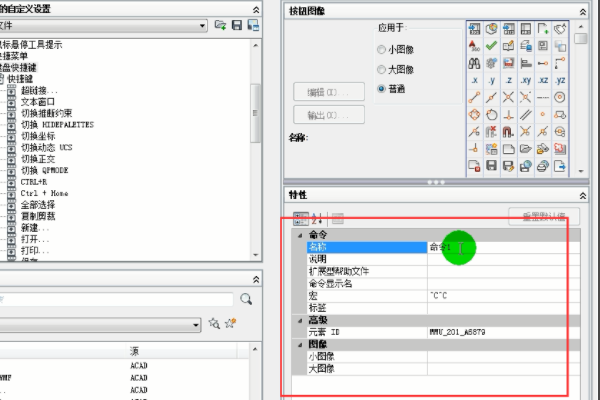The height and width of the screenshot is (400, 600).
Task: Select the 切换 HIDEPALETTES item
Action: tap(57, 125)
